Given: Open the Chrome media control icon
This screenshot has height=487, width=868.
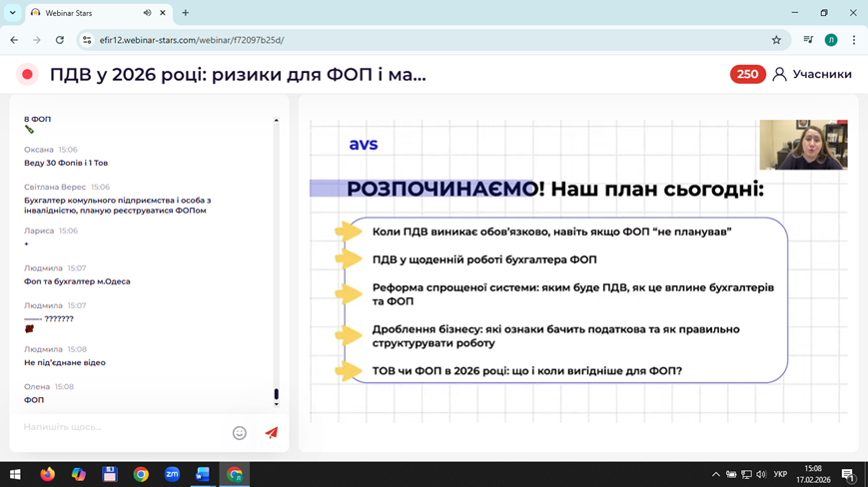Looking at the screenshot, I should 808,40.
